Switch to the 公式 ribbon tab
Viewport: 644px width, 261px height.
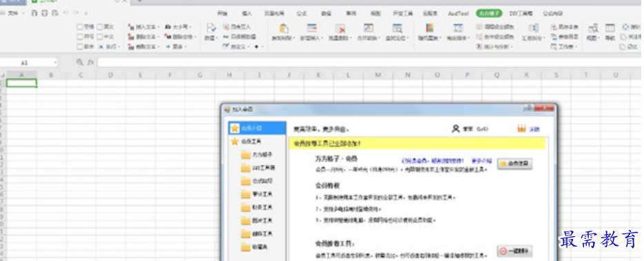coord(302,14)
